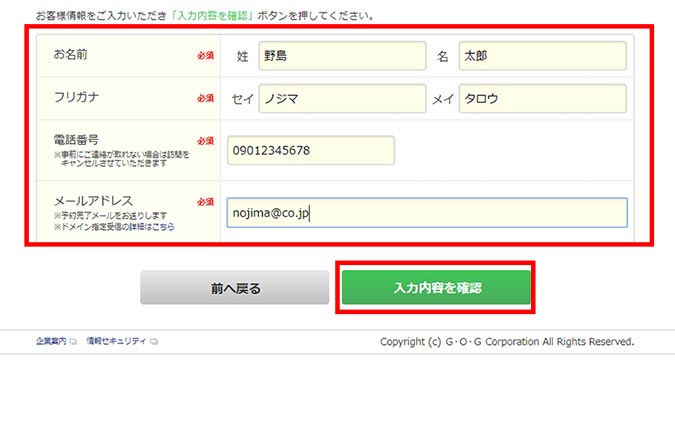Focus the セイ furigana field containing ノジマ
Screen dimensions: 675x422
342,99
